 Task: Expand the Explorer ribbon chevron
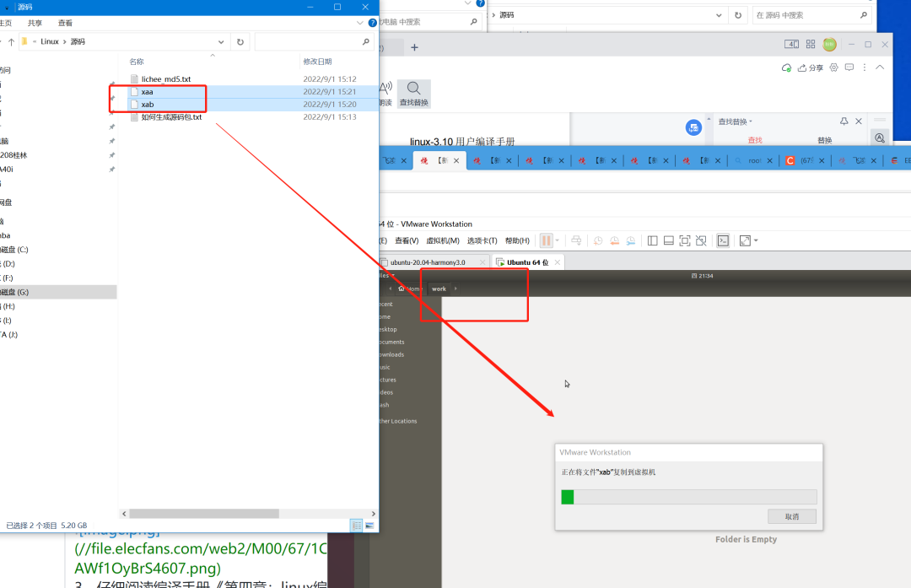click(359, 23)
